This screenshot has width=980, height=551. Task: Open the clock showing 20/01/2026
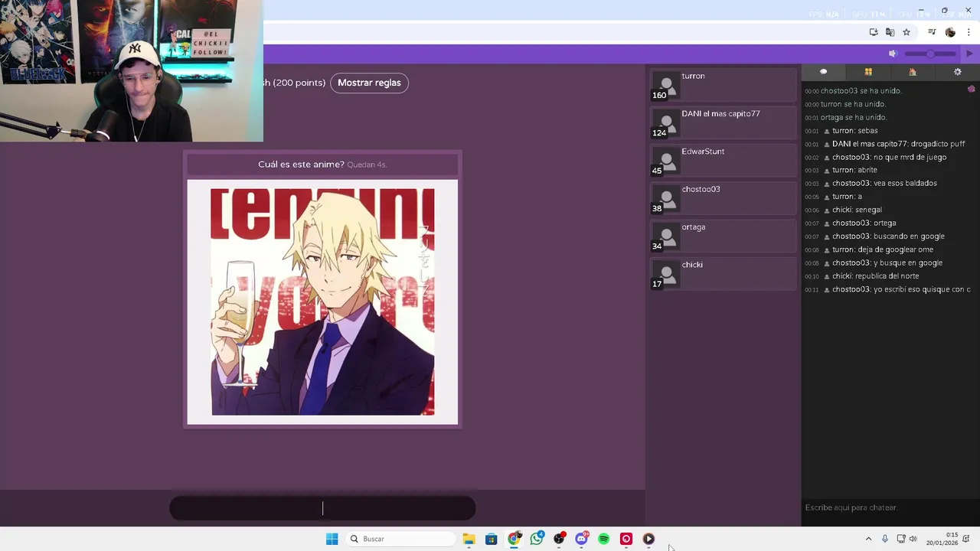(x=942, y=539)
